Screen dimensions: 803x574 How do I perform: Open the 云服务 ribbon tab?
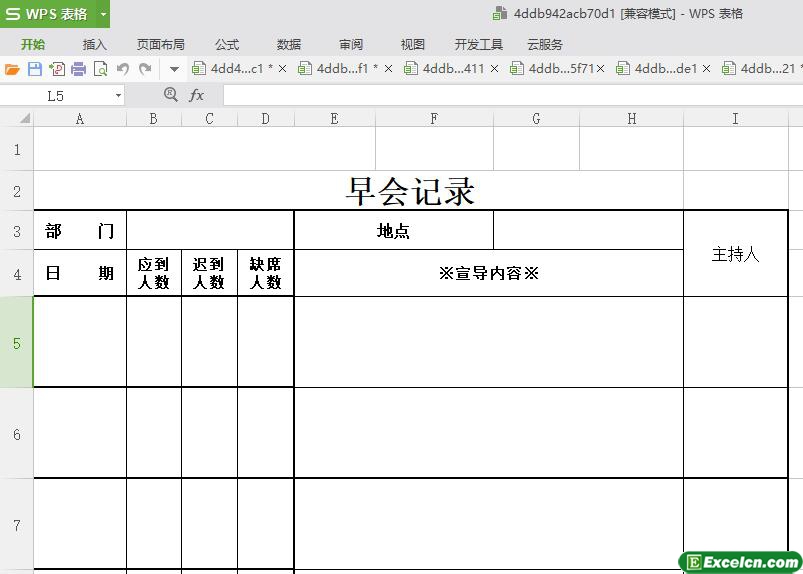pos(545,45)
